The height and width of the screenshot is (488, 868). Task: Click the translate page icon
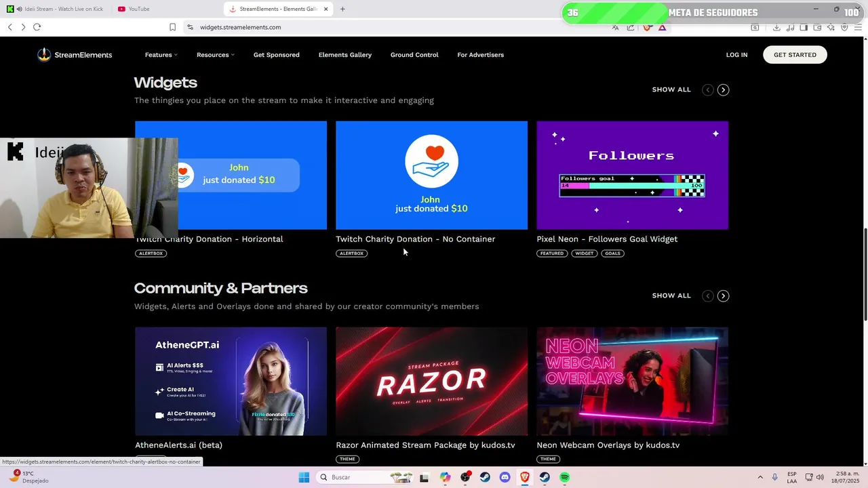(x=615, y=27)
